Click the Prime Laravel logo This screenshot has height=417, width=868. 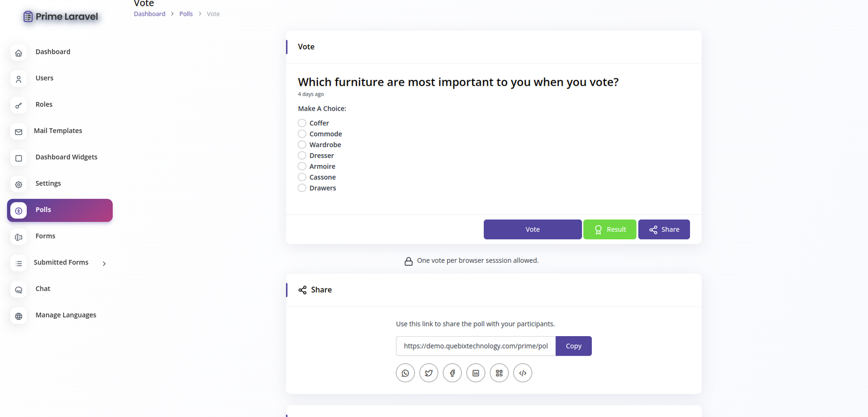click(x=61, y=17)
